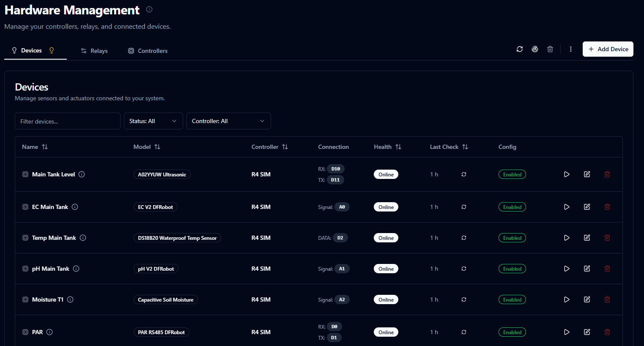The image size is (644, 346).
Task: Run test for Temp Main Tank device
Action: point(567,238)
